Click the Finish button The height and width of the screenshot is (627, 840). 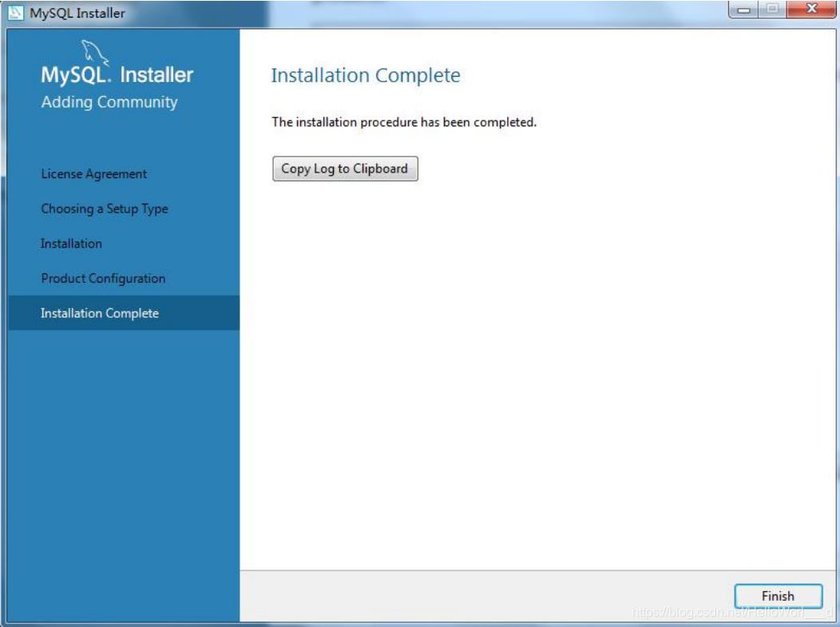coord(778,596)
